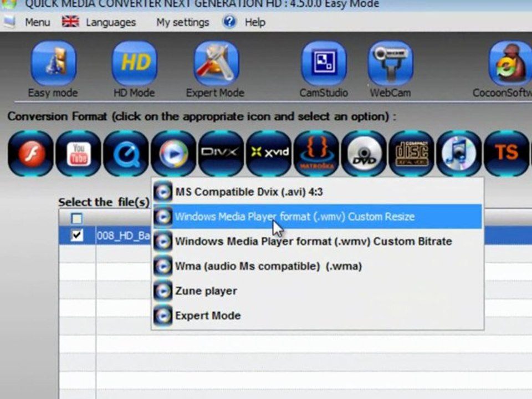This screenshot has height=399, width=532.
Task: Open the CamStudio recorder icon
Action: [323, 63]
